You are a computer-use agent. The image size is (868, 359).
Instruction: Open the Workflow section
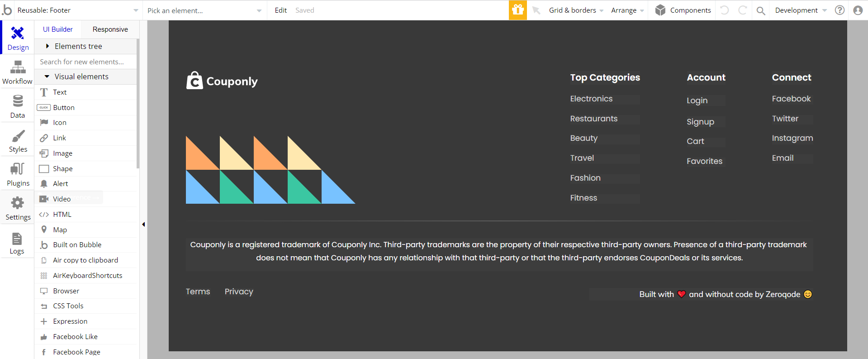[x=17, y=72]
